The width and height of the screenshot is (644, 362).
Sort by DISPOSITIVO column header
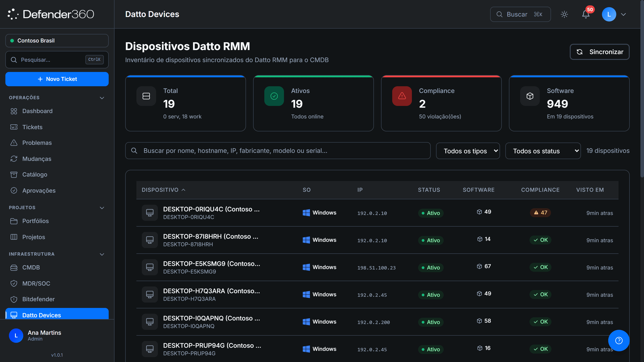(163, 190)
